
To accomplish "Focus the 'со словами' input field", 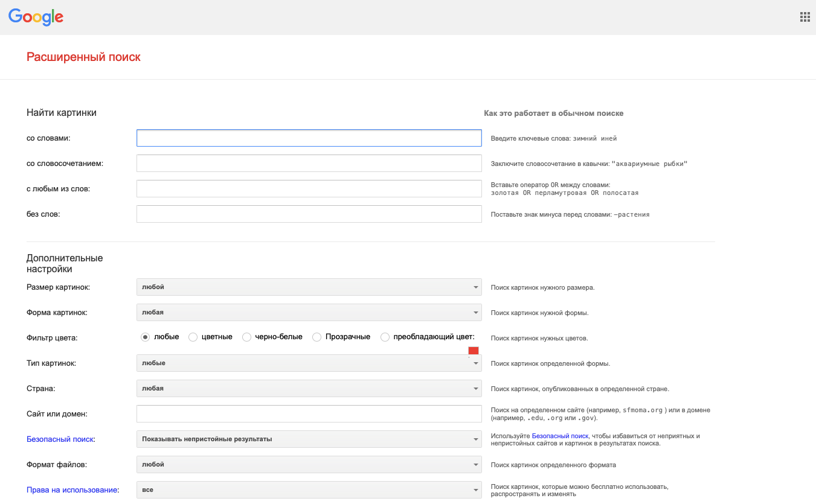I will pyautogui.click(x=309, y=138).
